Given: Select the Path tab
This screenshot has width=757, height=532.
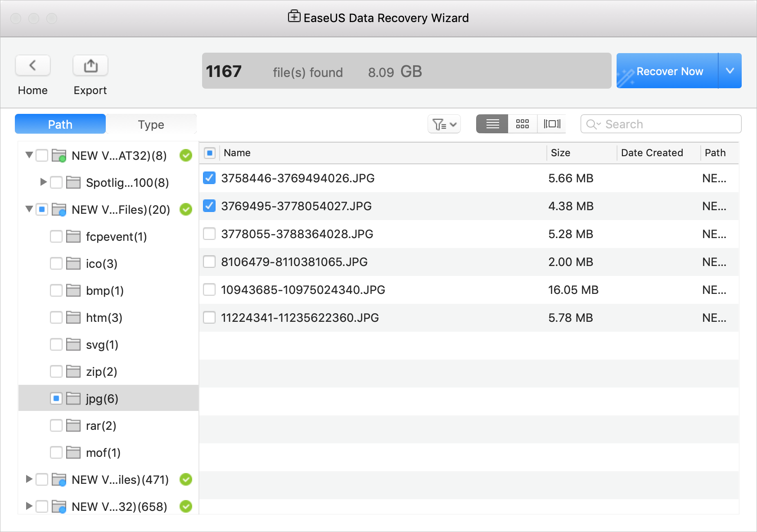Looking at the screenshot, I should coord(60,124).
